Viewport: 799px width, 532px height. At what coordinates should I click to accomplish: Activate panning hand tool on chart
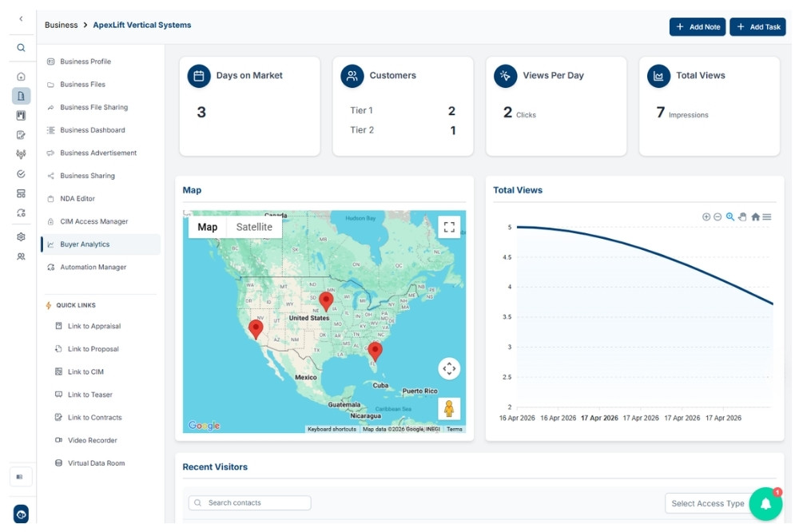742,217
